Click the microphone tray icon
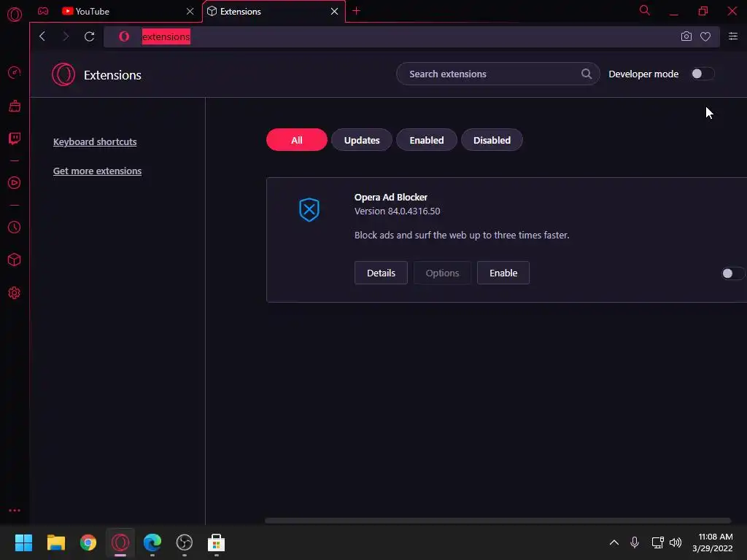747x560 pixels. (x=635, y=542)
